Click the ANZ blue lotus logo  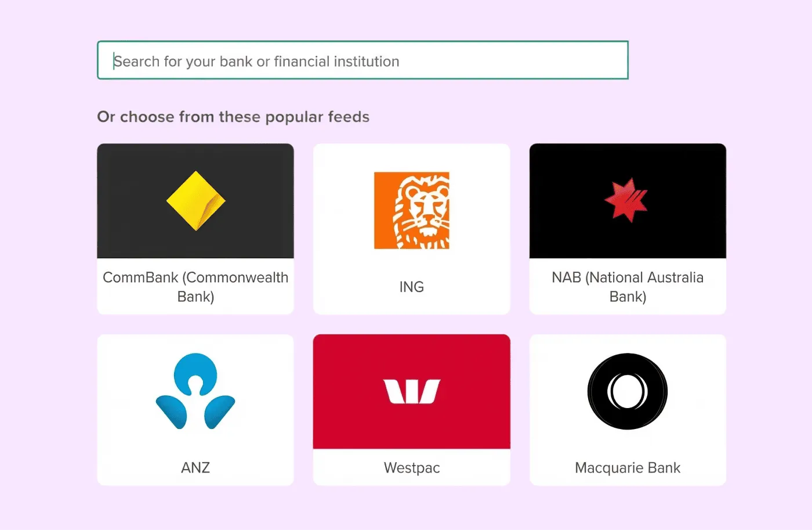point(195,390)
